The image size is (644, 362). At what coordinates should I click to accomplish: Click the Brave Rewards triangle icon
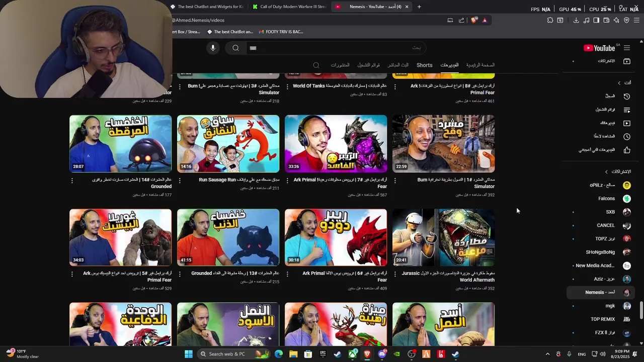485,20
